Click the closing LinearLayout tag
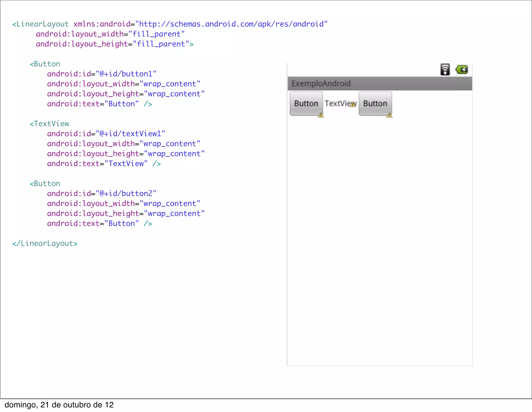Screen dimensions: 532x412 [45, 244]
